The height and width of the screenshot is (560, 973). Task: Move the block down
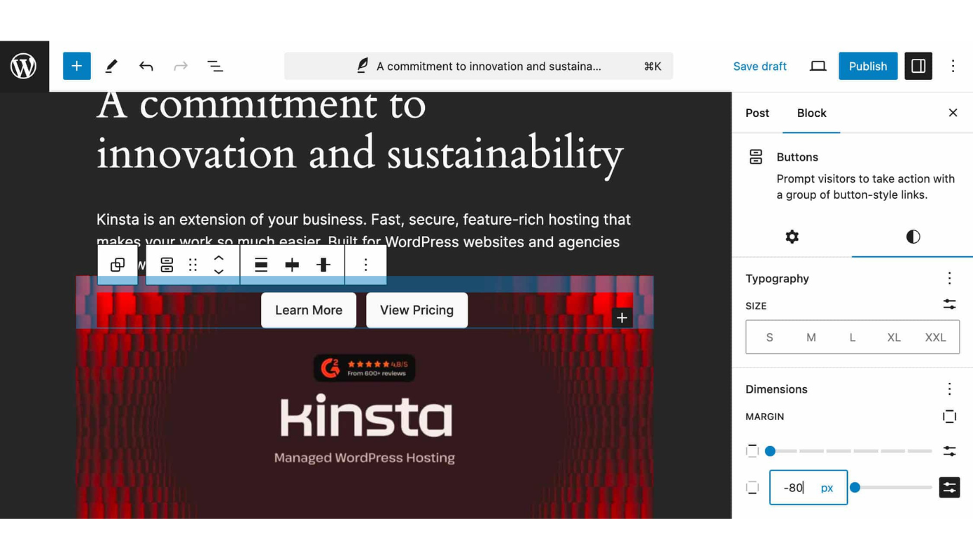pyautogui.click(x=218, y=272)
